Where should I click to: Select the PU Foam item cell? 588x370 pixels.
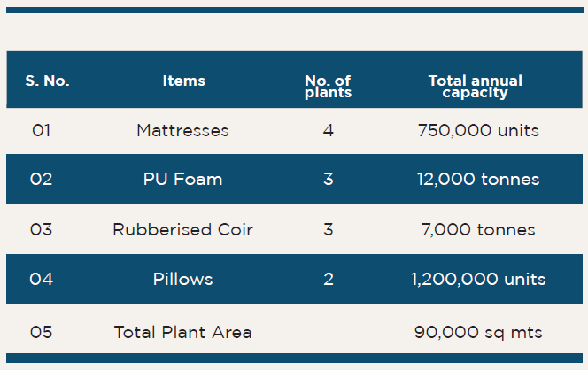tap(182, 179)
